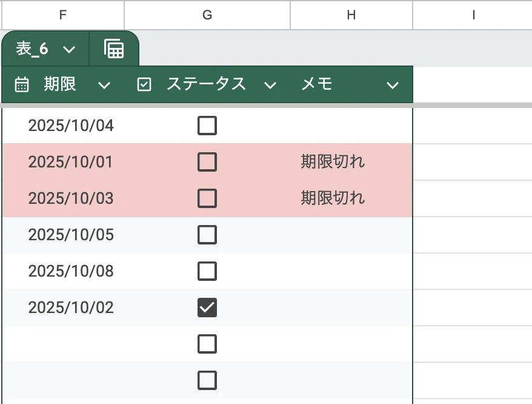The width and height of the screenshot is (532, 404).
Task: Click the table view icon next to 表_6
Action: coord(114,49)
